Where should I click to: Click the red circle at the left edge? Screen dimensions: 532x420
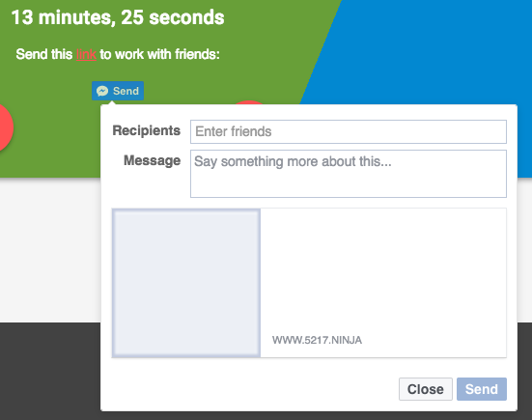5,127
